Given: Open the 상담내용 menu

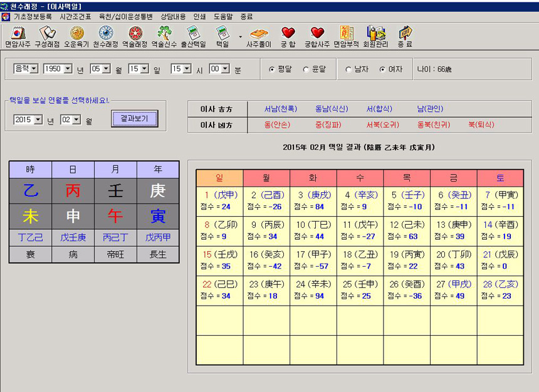Looking at the screenshot, I should [x=173, y=17].
